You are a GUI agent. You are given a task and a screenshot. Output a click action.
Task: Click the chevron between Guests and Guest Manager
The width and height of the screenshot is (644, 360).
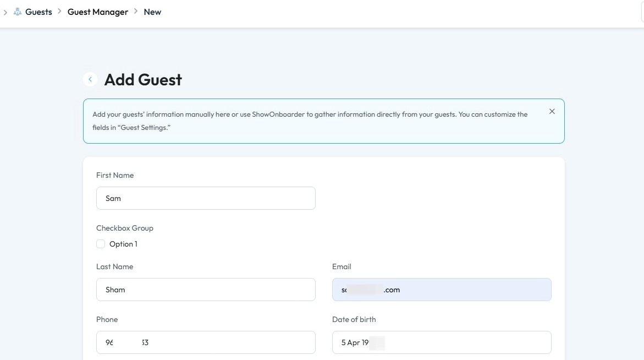point(60,12)
